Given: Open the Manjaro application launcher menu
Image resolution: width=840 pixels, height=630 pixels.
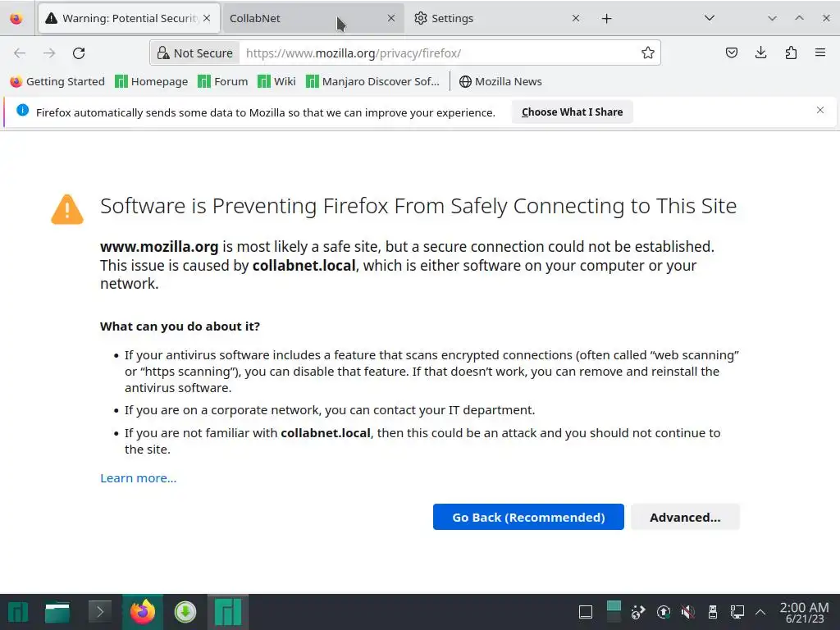Looking at the screenshot, I should [18, 612].
